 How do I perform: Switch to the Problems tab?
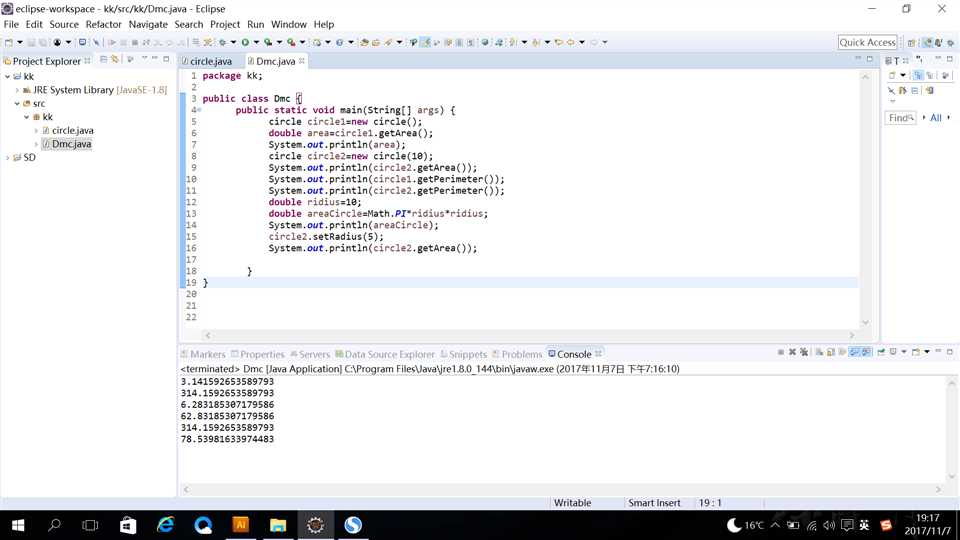pyautogui.click(x=517, y=354)
